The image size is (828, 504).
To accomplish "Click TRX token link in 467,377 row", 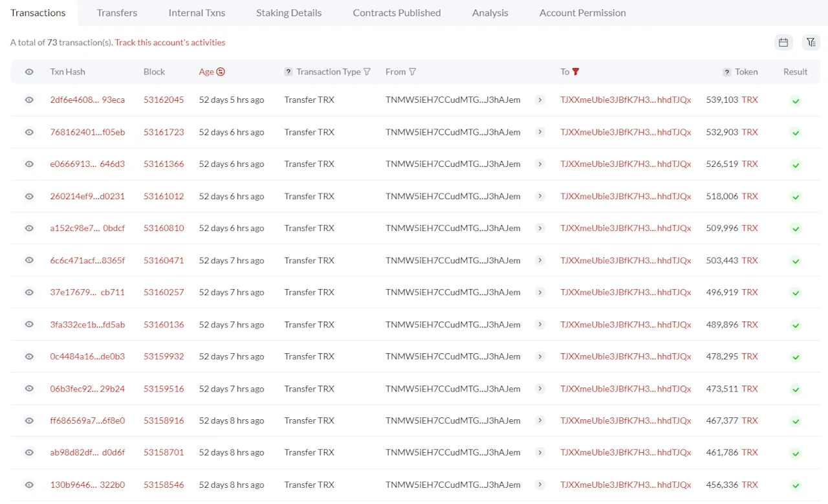I will [x=750, y=421].
